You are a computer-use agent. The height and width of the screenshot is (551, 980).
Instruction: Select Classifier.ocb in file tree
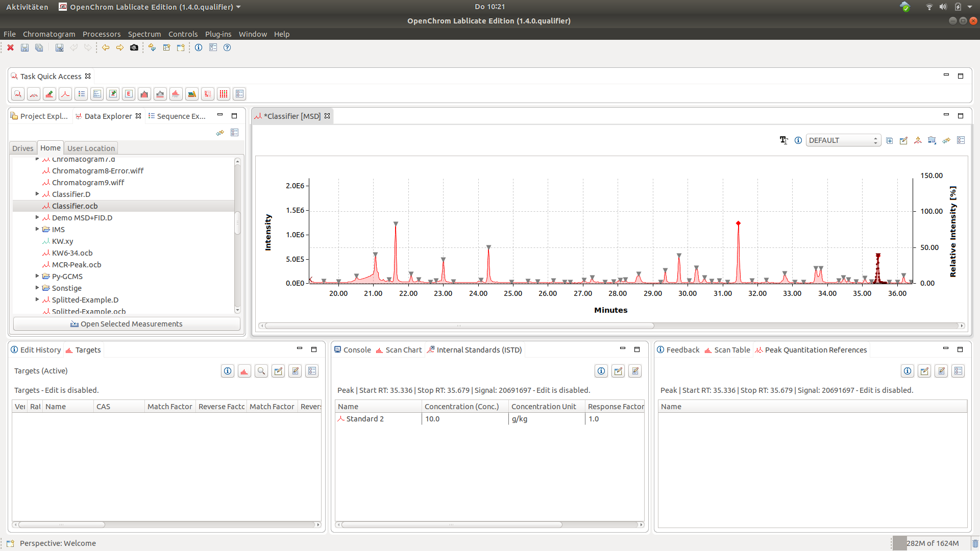(x=124, y=206)
